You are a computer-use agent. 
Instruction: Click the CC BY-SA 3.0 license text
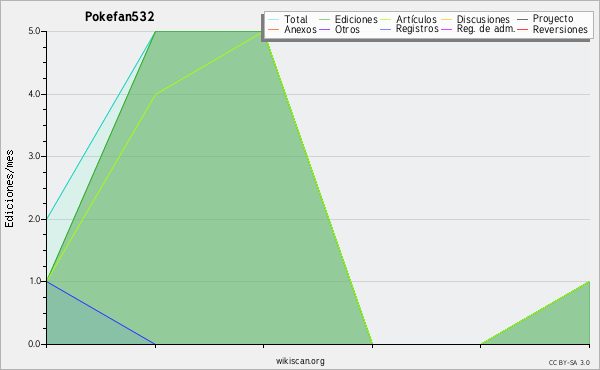click(x=569, y=362)
